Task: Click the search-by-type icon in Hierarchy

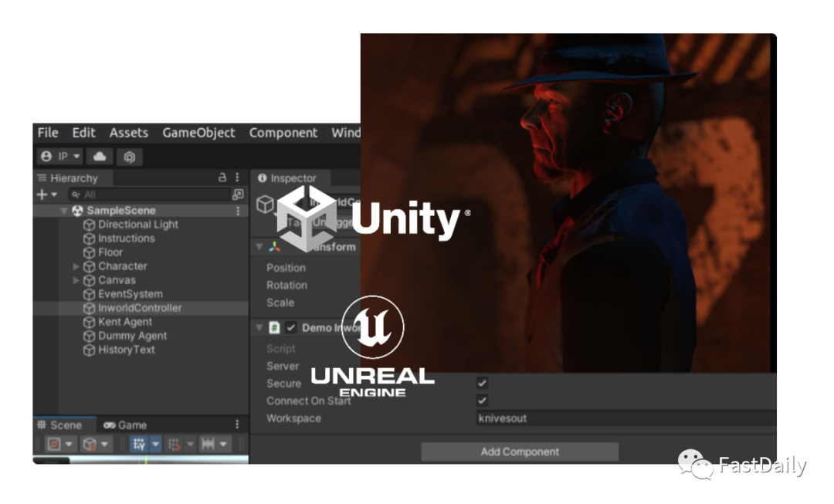Action: click(x=238, y=194)
